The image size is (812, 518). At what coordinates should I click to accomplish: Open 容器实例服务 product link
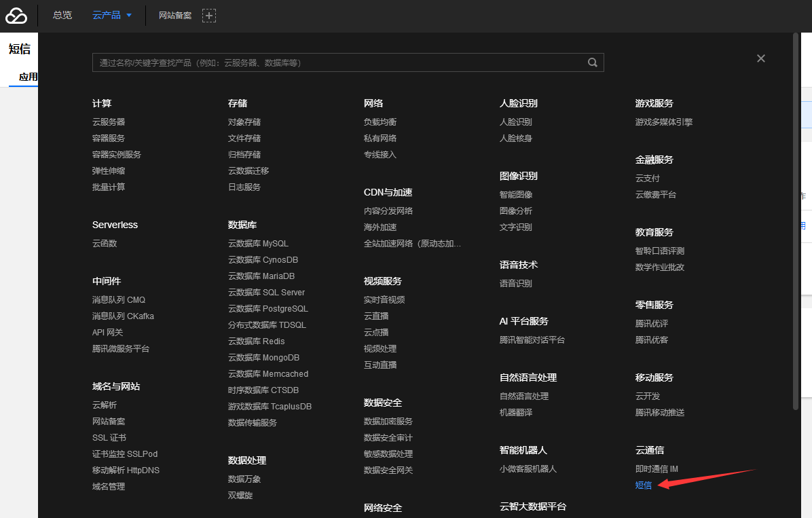(117, 155)
